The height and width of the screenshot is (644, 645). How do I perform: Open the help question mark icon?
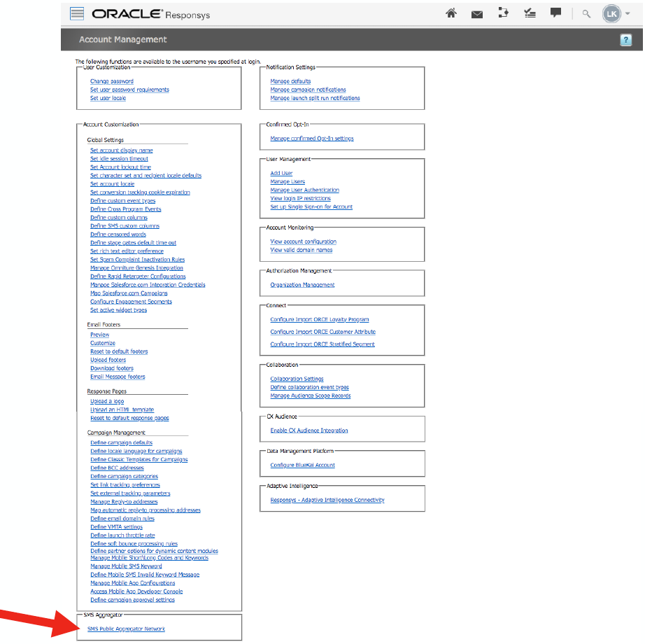(626, 41)
